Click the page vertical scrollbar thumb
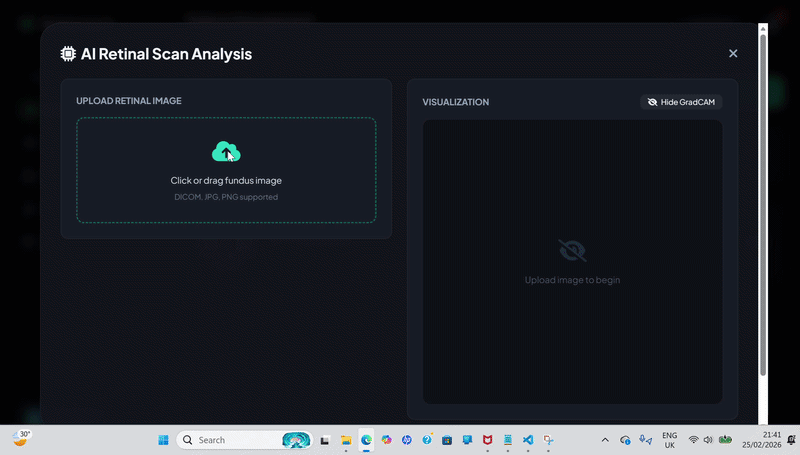 click(763, 204)
